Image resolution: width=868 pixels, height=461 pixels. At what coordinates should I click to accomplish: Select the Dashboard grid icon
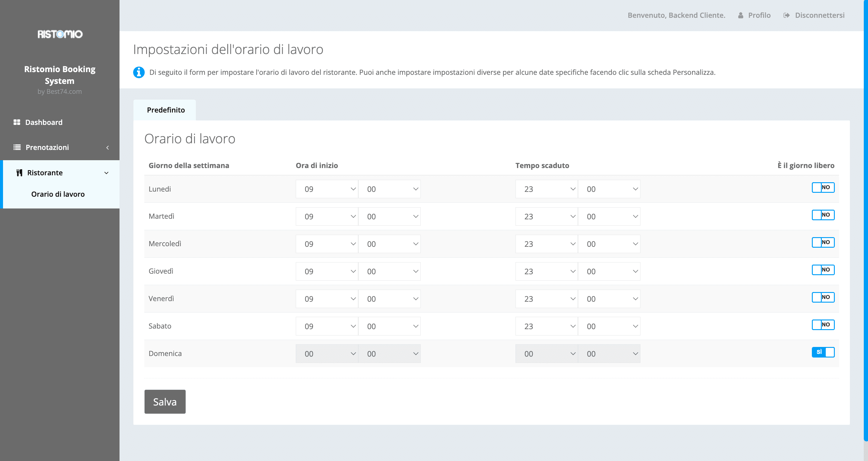coord(17,122)
